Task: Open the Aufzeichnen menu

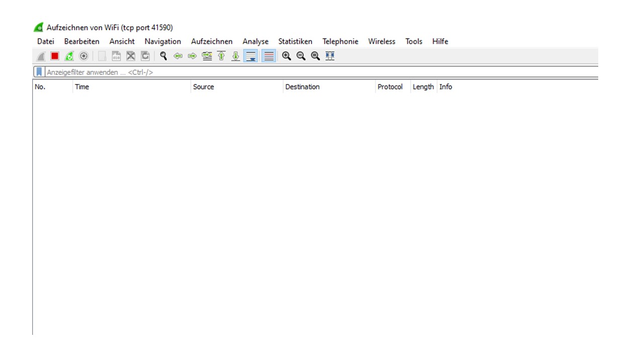Action: click(x=212, y=42)
